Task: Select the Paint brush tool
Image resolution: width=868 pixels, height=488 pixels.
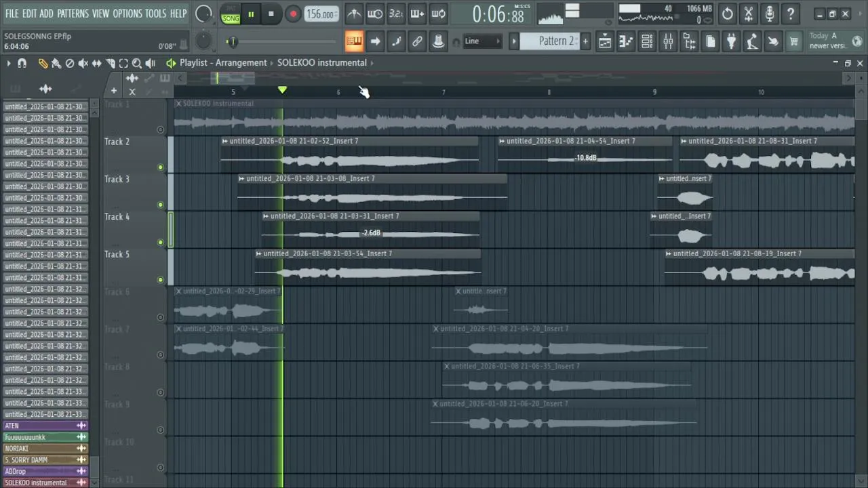Action: click(x=56, y=63)
